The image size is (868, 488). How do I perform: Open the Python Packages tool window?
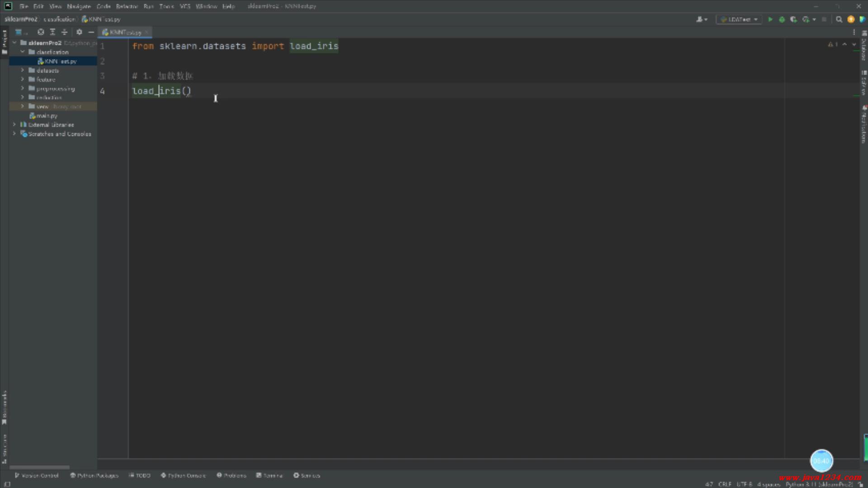94,475
